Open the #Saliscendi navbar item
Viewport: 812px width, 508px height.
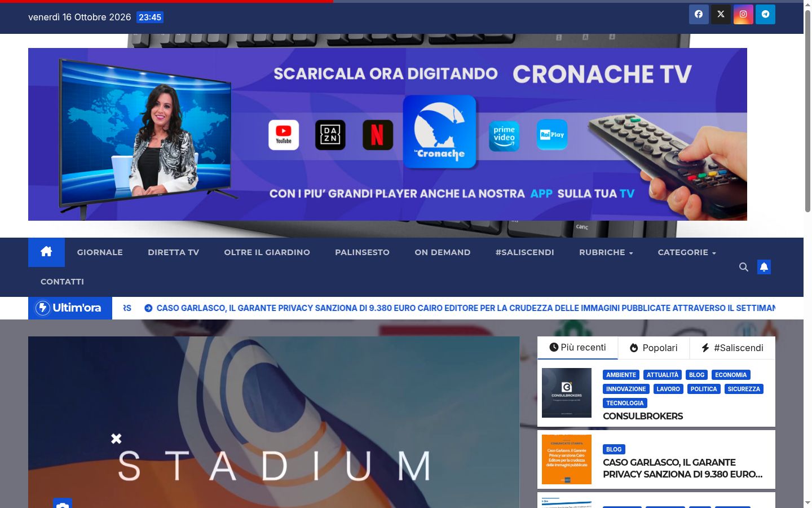click(525, 252)
